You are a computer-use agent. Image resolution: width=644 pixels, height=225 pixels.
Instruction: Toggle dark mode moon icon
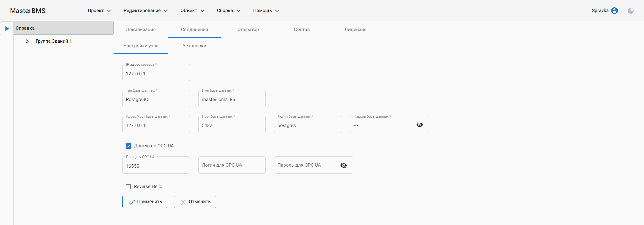(x=631, y=11)
